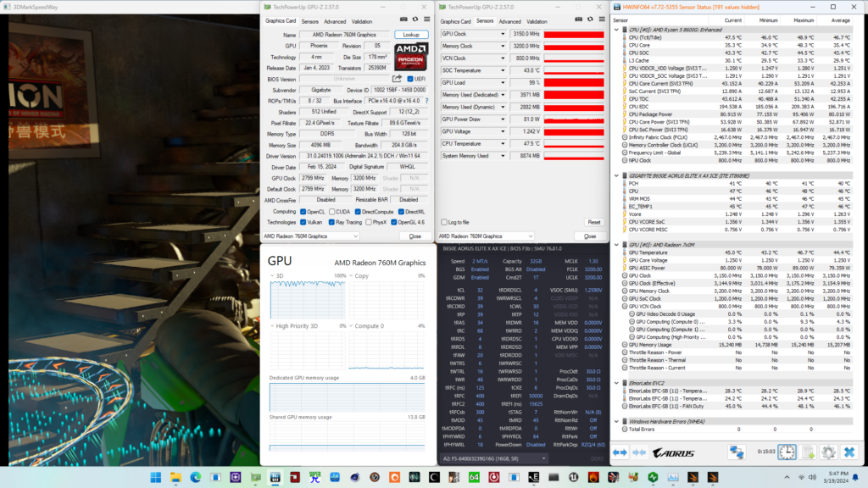Open the 3D engine graph dropdown

(272, 275)
